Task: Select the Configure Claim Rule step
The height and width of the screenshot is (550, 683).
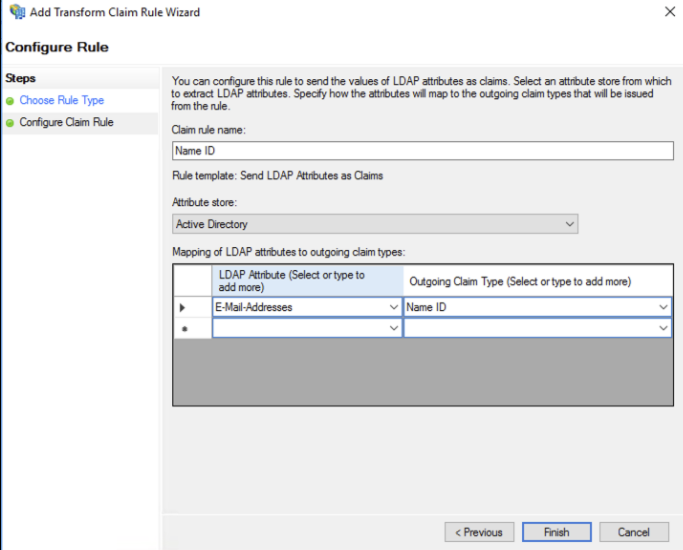Action: point(66,122)
